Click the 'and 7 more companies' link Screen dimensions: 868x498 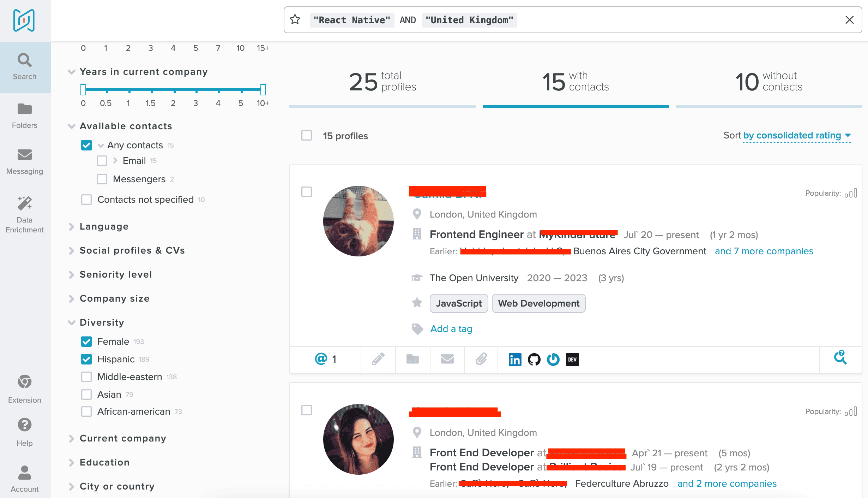(764, 251)
